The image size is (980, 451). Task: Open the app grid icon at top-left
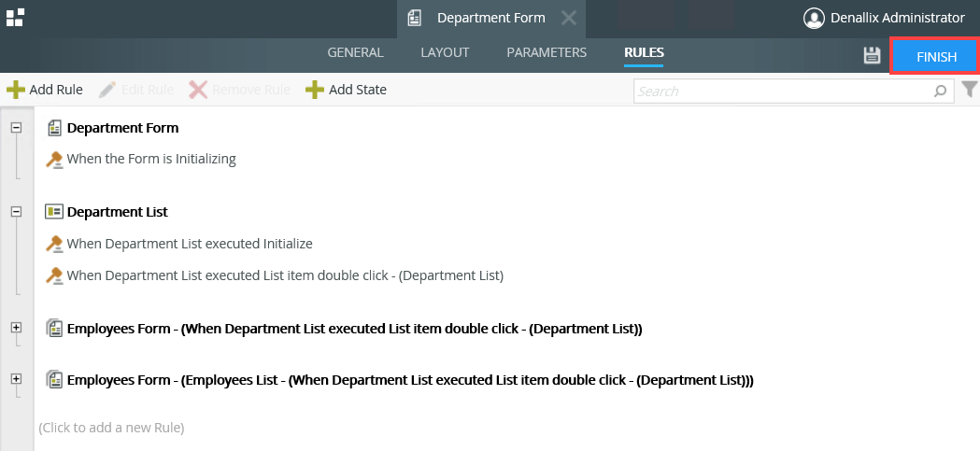15,17
